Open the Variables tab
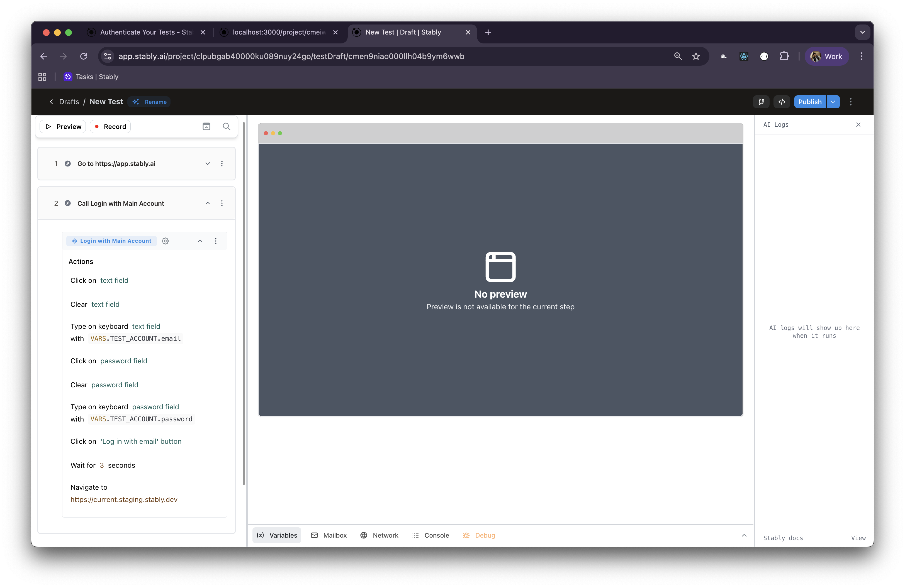The height and width of the screenshot is (588, 905). [x=277, y=535]
